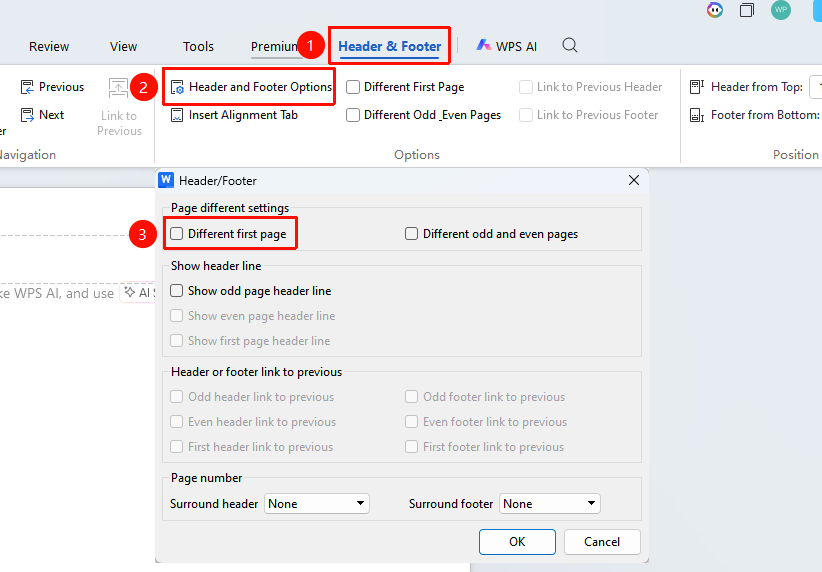Click the magnifier search icon
The image size is (822, 572).
tap(570, 46)
